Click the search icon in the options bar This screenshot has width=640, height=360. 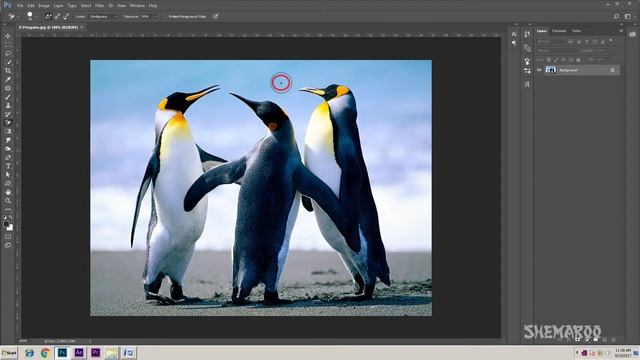[x=616, y=16]
